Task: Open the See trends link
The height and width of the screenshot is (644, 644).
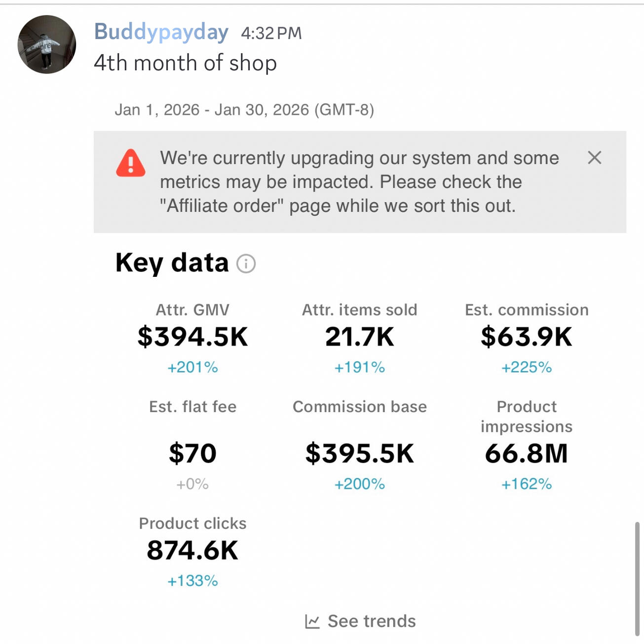Action: pos(371,621)
